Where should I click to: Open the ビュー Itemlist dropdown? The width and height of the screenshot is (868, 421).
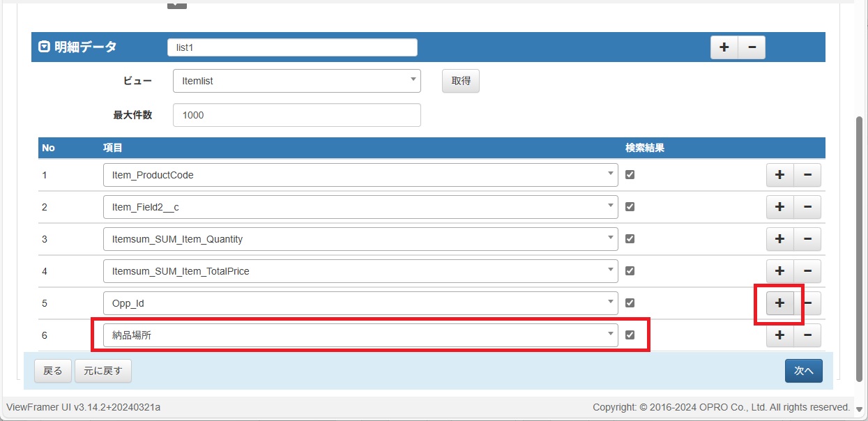click(x=296, y=81)
